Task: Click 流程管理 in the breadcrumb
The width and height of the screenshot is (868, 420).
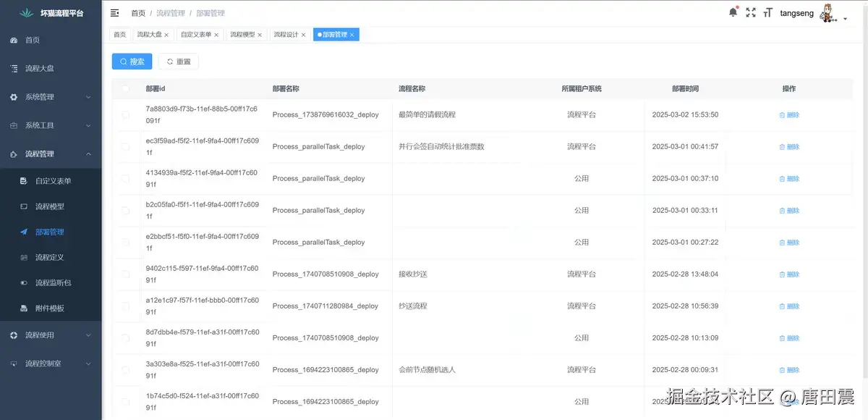Action: pos(171,13)
